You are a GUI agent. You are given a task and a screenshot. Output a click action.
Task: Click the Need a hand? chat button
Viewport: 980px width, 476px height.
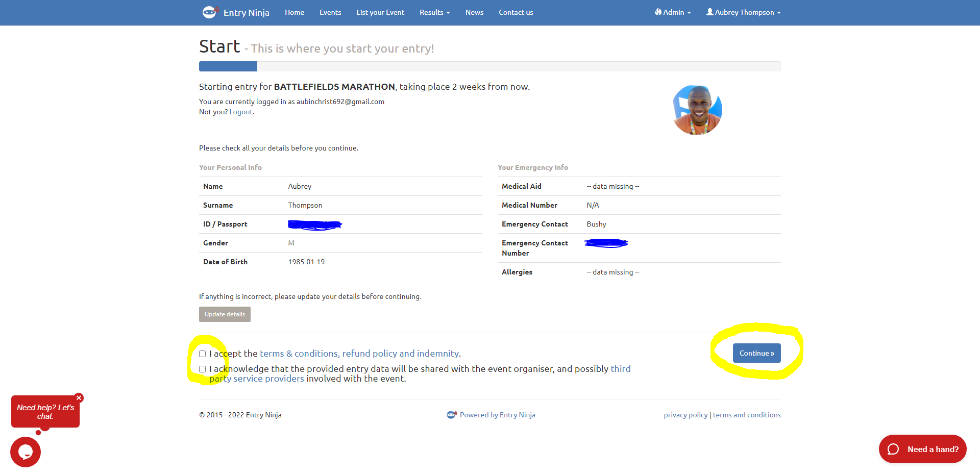pyautogui.click(x=922, y=449)
